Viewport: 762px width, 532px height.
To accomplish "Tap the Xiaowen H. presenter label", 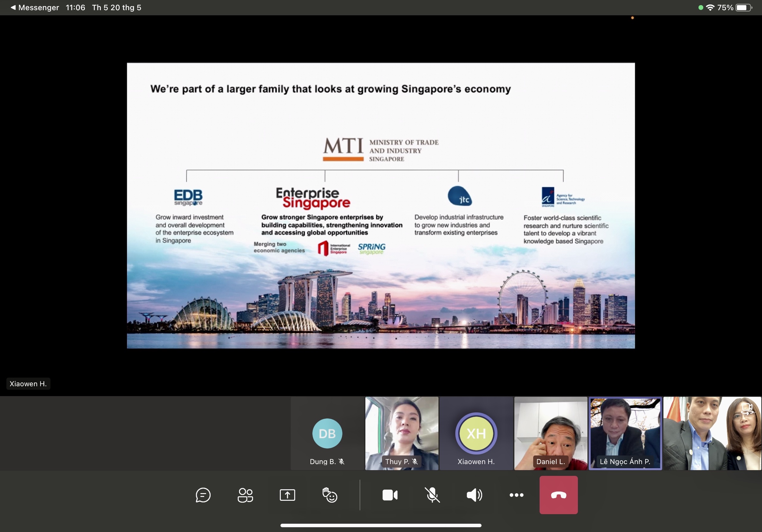I will 28,384.
